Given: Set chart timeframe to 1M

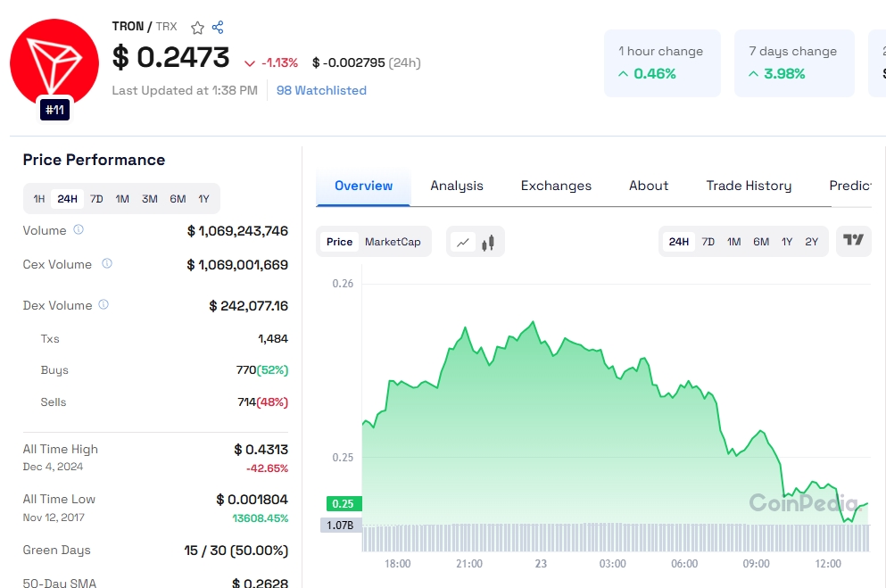Looking at the screenshot, I should click(733, 242).
